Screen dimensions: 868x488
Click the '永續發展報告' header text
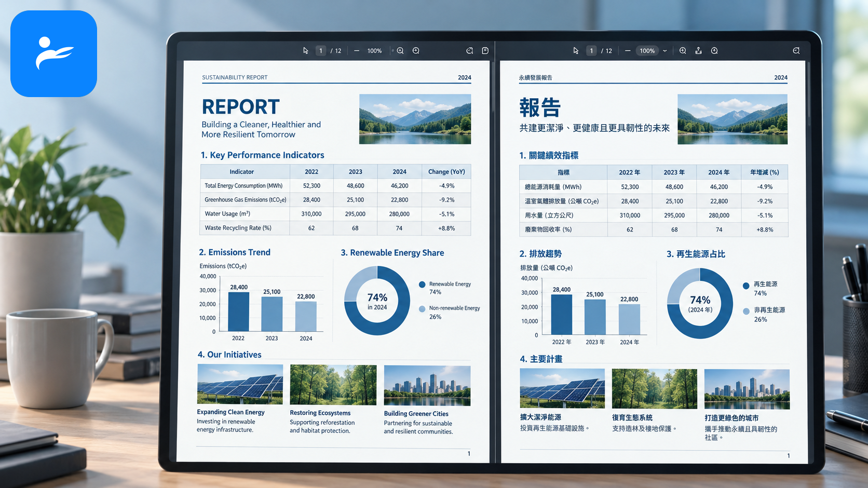(535, 78)
